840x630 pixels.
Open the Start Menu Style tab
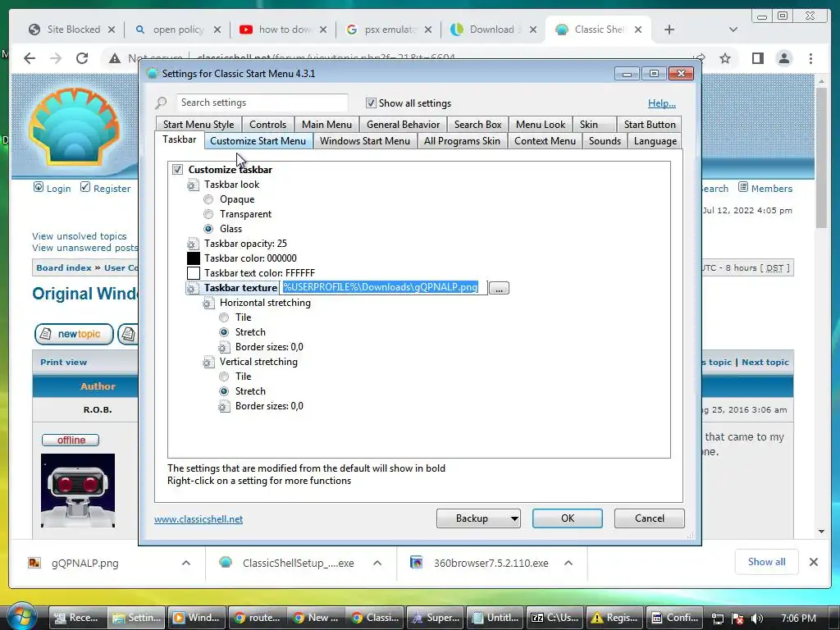pyautogui.click(x=199, y=125)
